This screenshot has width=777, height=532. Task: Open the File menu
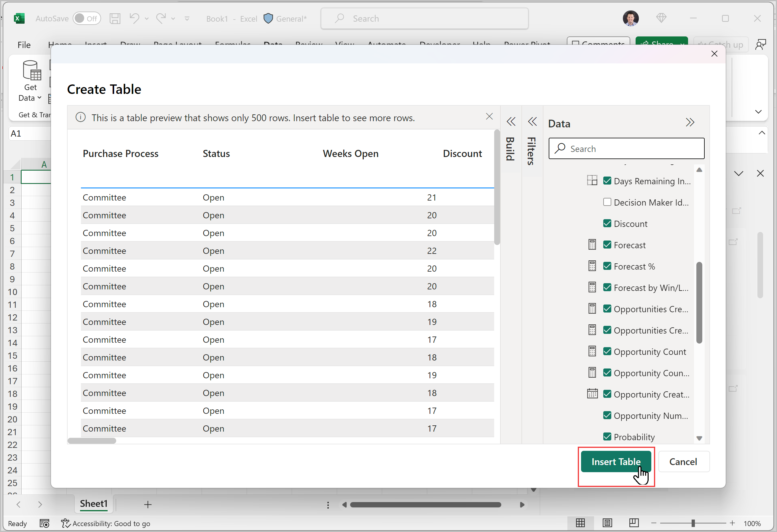click(24, 45)
